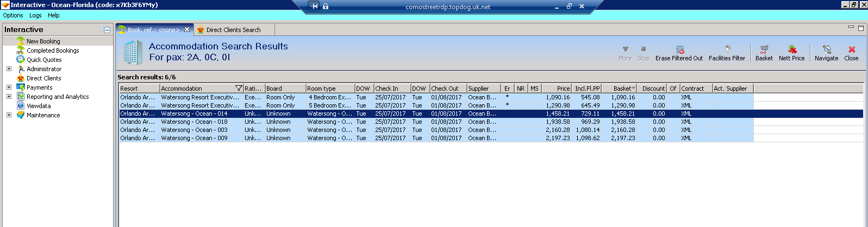Screen dimensions: 868x227
Task: Restore the remote desktop session window
Action: (x=569, y=7)
